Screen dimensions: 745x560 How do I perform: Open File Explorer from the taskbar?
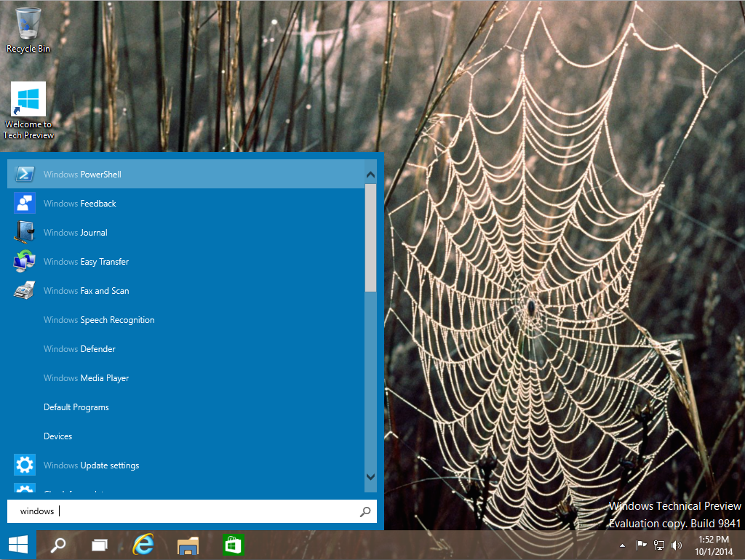(x=188, y=544)
